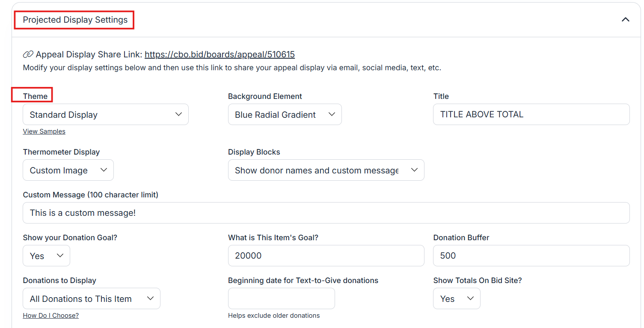
Task: Open the View Samples link
Action: pos(44,131)
